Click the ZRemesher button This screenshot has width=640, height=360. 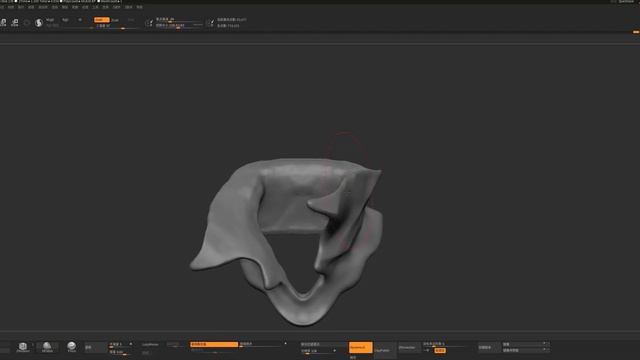[409, 347]
